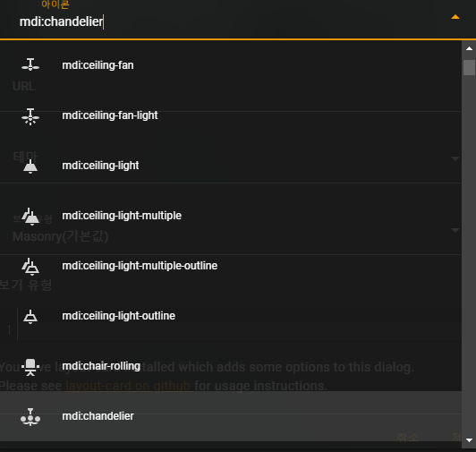This screenshot has width=476, height=452.
Task: Pick the ceiling-light icon
Action: [x=30, y=166]
